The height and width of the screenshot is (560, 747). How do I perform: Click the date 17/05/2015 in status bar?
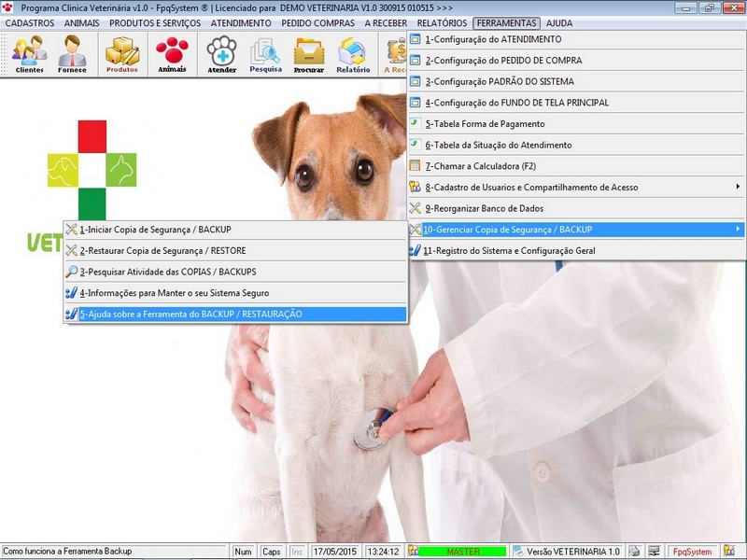click(334, 552)
